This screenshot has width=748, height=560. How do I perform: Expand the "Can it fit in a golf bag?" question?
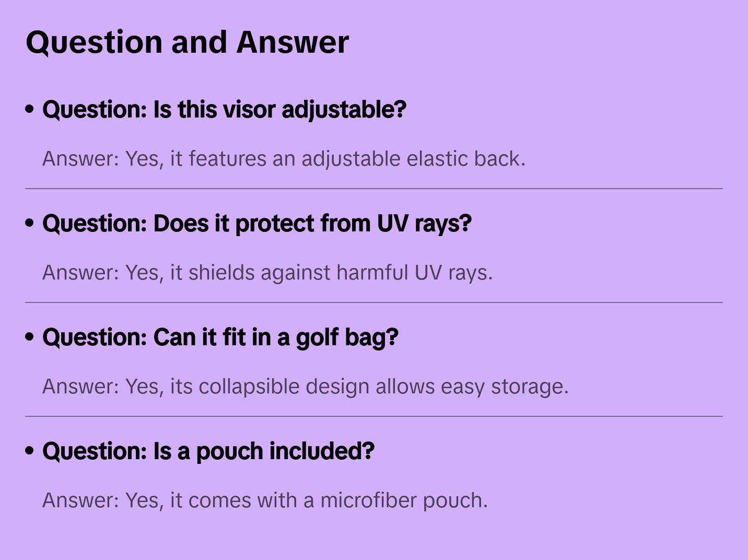click(220, 337)
